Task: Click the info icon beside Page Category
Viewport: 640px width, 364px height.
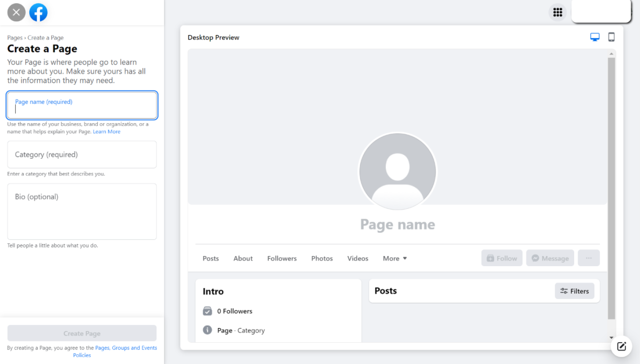Action: (x=208, y=330)
